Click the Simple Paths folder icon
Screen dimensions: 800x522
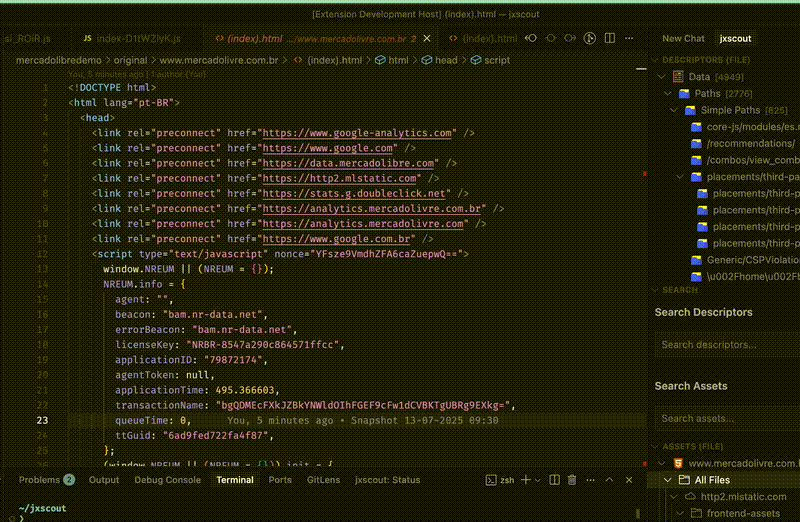coord(690,110)
